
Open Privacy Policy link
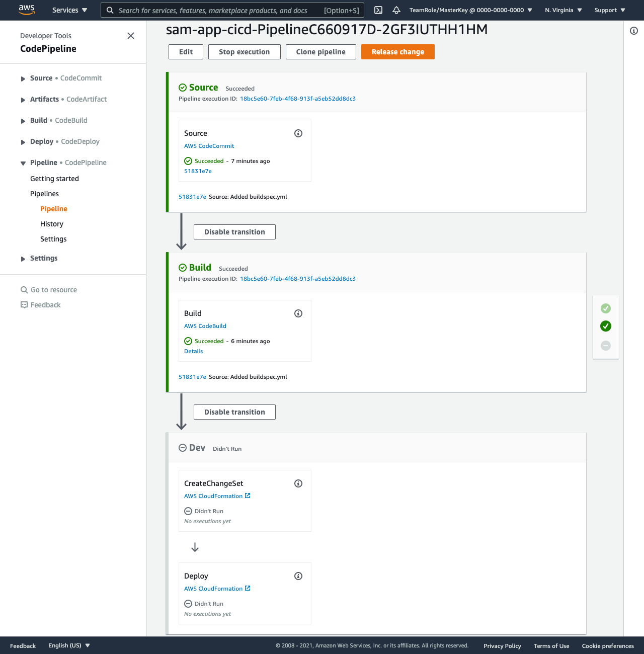(x=502, y=646)
